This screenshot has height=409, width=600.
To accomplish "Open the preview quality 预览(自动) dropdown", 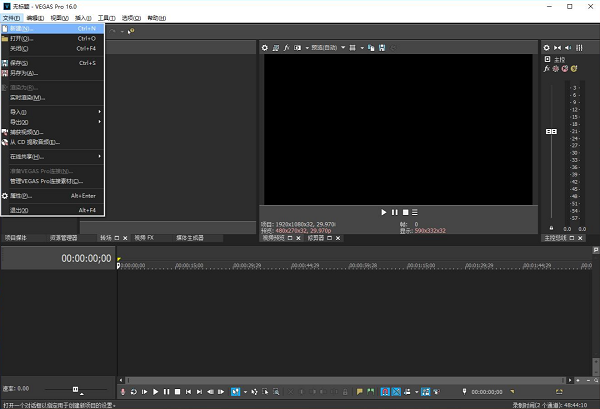I will [x=322, y=47].
